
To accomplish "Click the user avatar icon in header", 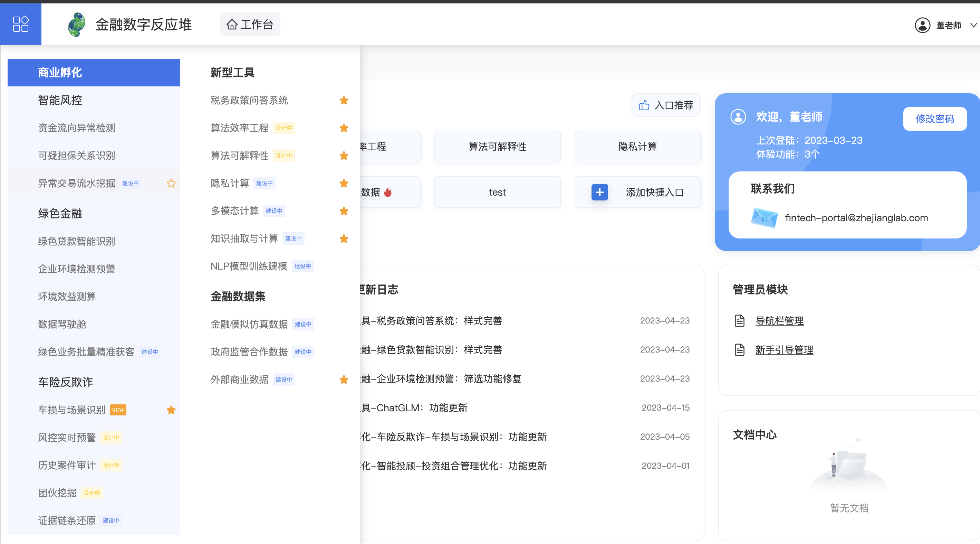I will (922, 25).
